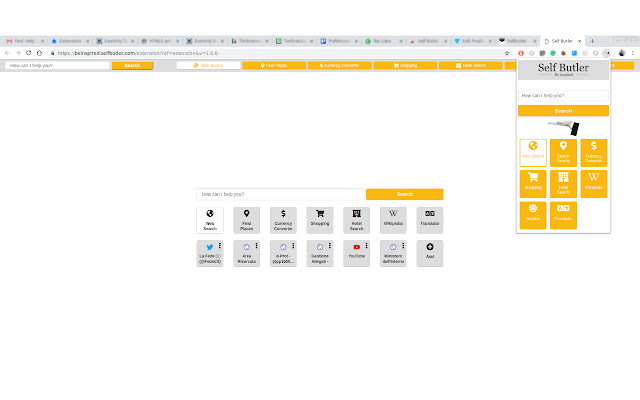The width and height of the screenshot is (640, 400).
Task: Open Translator tile on main page
Action: point(430,220)
